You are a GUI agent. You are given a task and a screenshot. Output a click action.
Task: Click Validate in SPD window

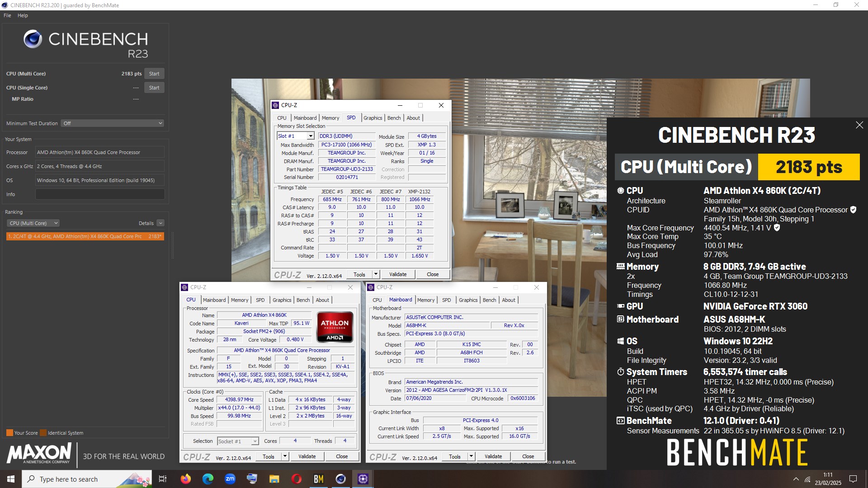tap(398, 274)
